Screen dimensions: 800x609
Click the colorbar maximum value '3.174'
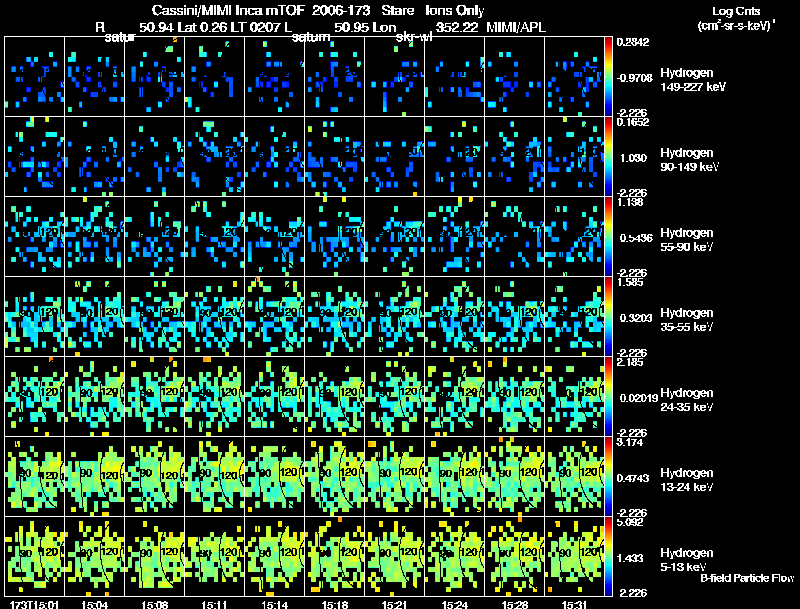[630, 442]
